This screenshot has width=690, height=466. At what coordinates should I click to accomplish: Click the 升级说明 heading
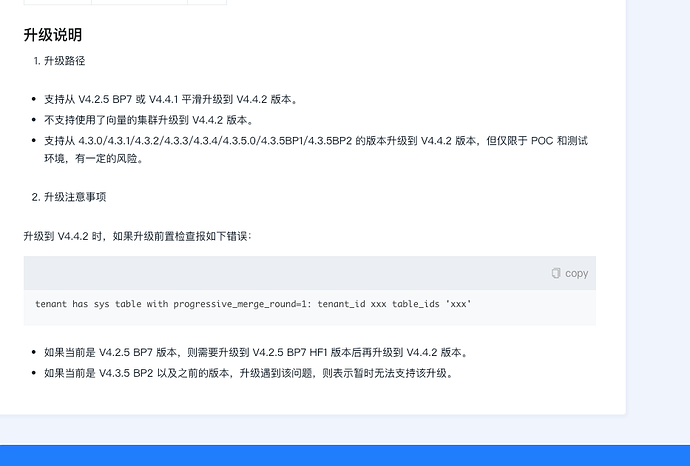tap(52, 35)
